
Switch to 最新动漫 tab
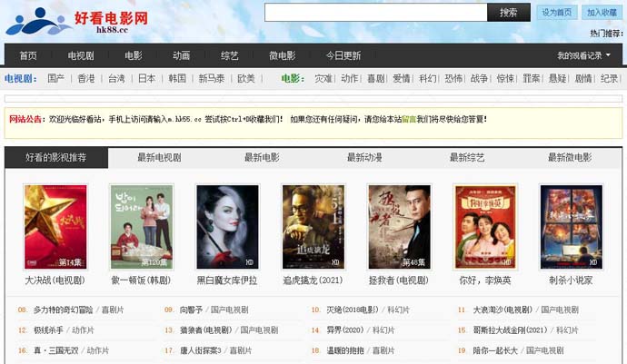tap(364, 157)
